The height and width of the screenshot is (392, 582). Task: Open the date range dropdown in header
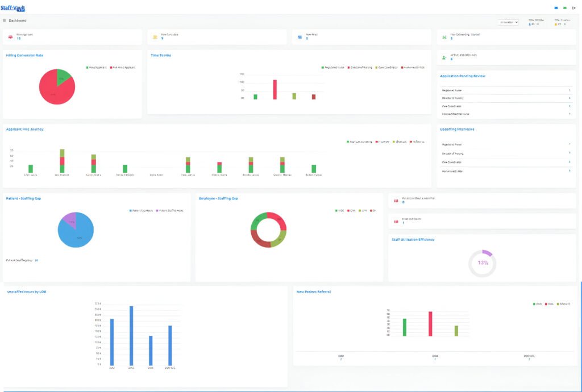pyautogui.click(x=508, y=22)
